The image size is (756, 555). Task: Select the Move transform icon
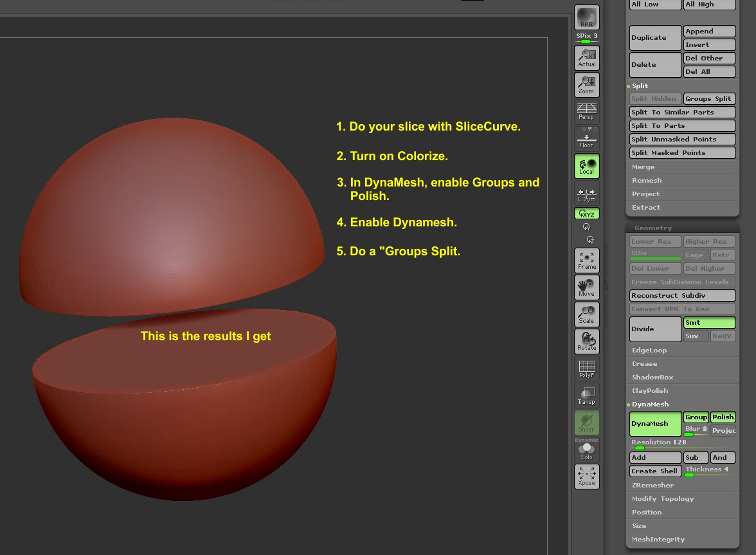click(x=586, y=287)
